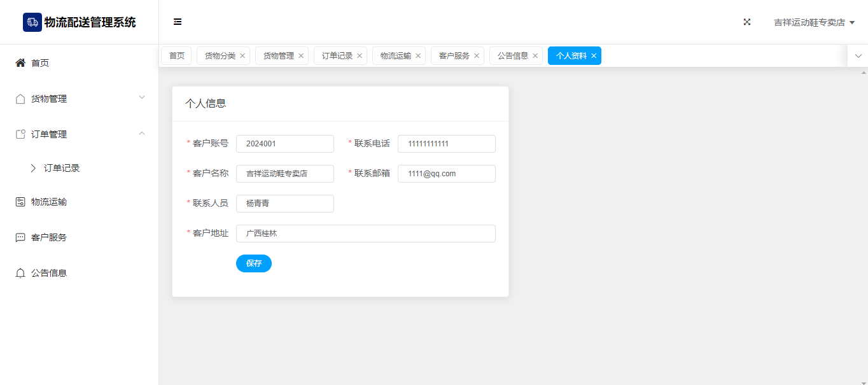Open the 吉祥运动鞋专卖店 user dropdown
The width and height of the screenshot is (868, 385).
[x=813, y=22]
